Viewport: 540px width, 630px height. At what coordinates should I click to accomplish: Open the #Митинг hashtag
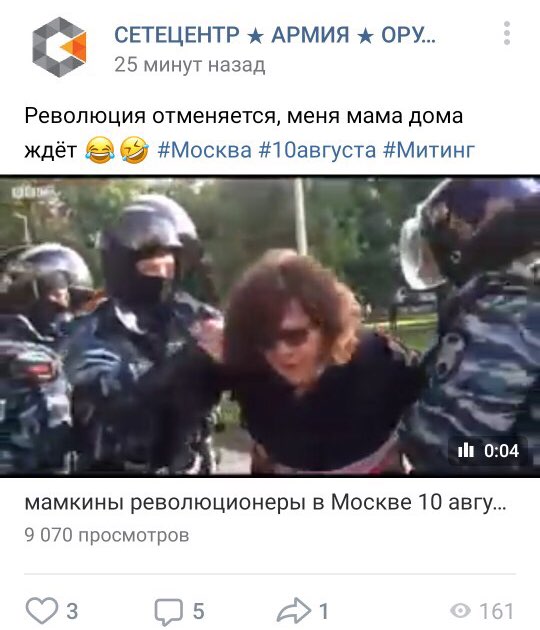click(x=429, y=150)
